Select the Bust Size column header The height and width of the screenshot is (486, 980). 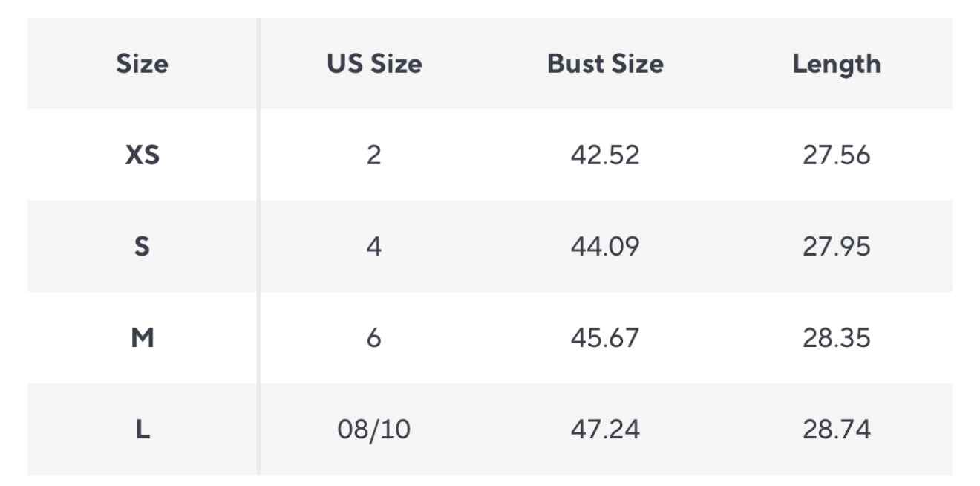[x=605, y=64]
